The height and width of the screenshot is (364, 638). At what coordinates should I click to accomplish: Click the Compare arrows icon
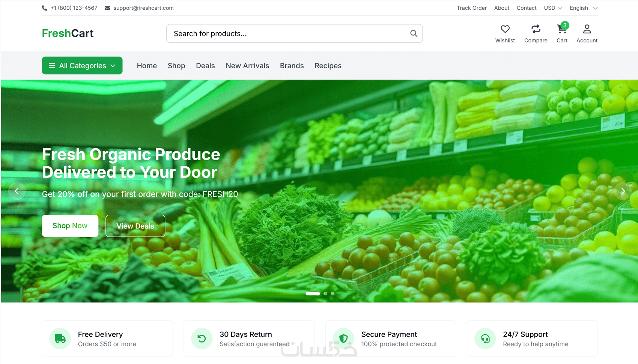click(x=536, y=29)
